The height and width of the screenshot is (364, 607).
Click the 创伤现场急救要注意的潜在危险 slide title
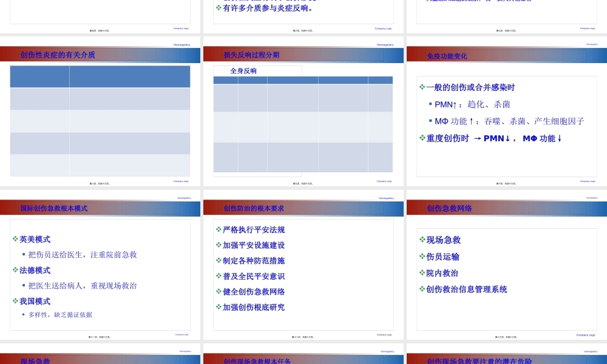pos(480,361)
